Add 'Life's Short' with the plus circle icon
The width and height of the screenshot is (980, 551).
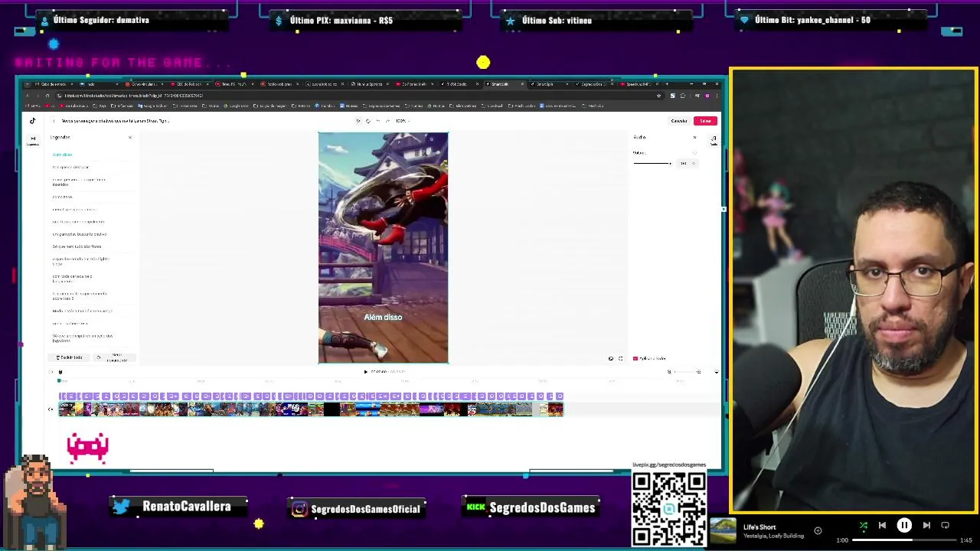pos(818,530)
